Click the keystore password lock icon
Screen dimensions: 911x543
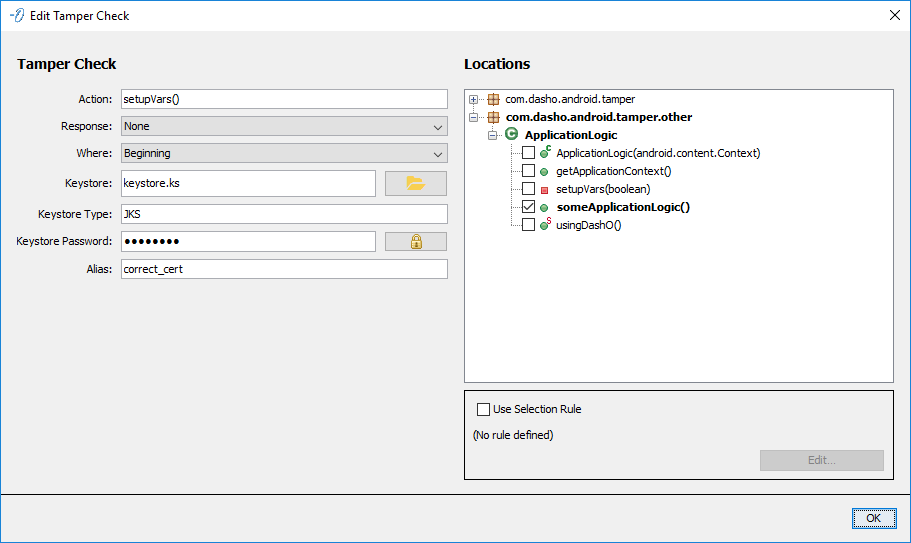415,242
